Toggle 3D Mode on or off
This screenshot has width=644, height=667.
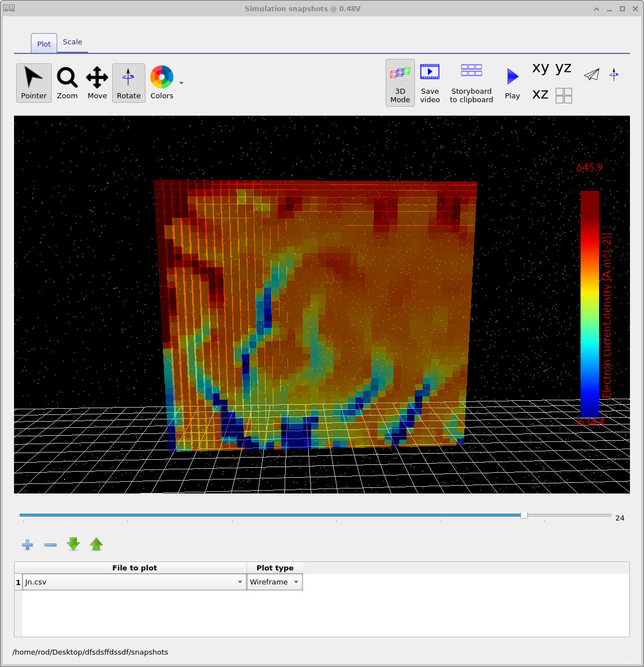pyautogui.click(x=400, y=83)
